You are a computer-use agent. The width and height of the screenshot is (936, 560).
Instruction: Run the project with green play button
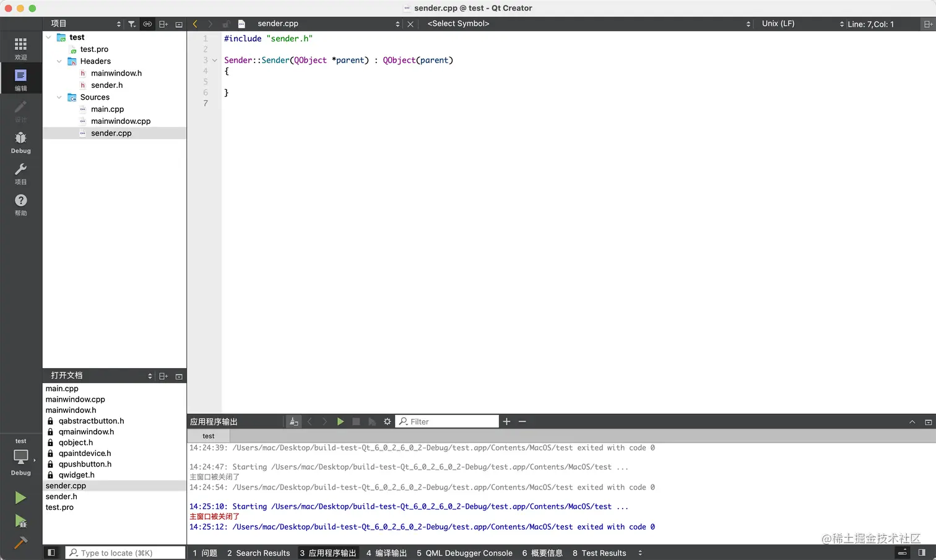tap(20, 498)
